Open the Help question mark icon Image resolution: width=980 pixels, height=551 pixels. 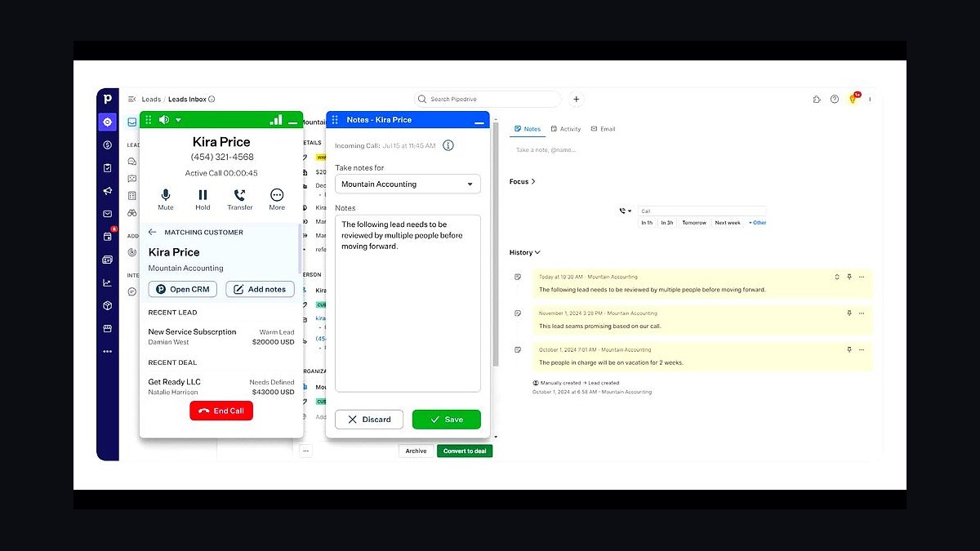point(835,99)
